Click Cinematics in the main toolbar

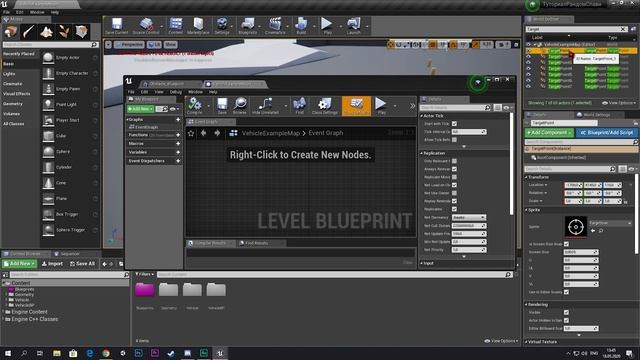point(275,26)
